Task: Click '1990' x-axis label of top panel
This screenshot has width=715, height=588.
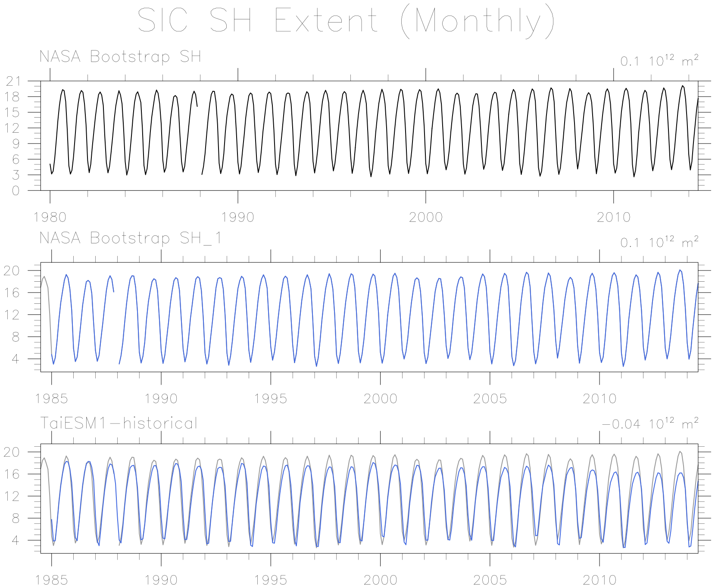Action: coord(238,217)
